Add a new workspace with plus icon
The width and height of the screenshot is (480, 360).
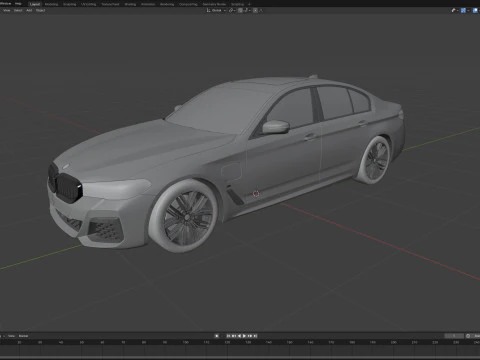(x=249, y=4)
